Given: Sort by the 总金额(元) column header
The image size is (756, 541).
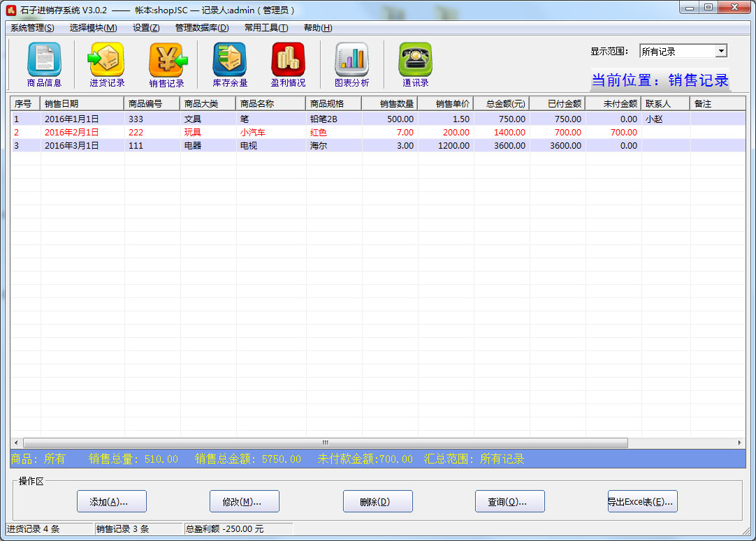Looking at the screenshot, I should click(502, 103).
